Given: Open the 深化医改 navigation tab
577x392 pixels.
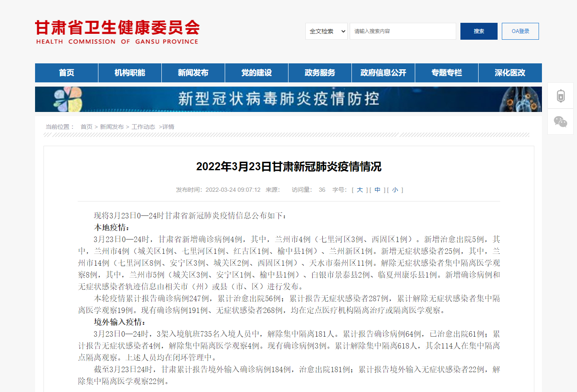Looking at the screenshot, I should point(510,73).
